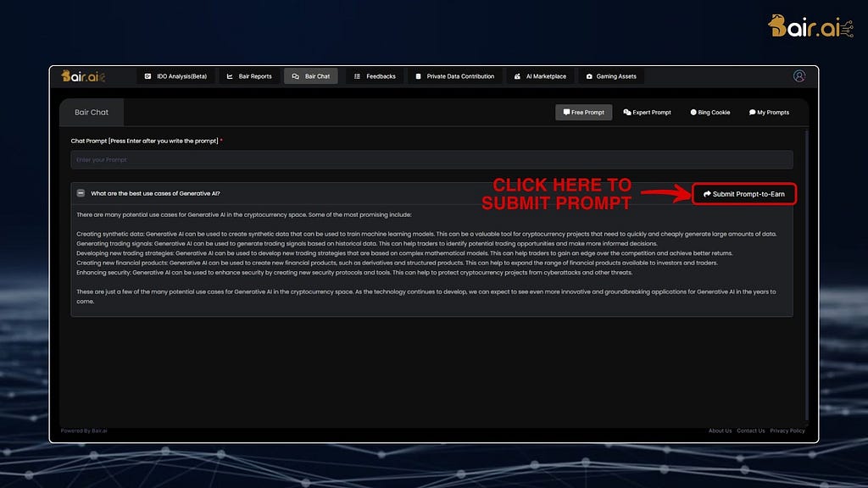
Task: Click the vertical scrollbar of the chat panel
Action: click(x=807, y=275)
